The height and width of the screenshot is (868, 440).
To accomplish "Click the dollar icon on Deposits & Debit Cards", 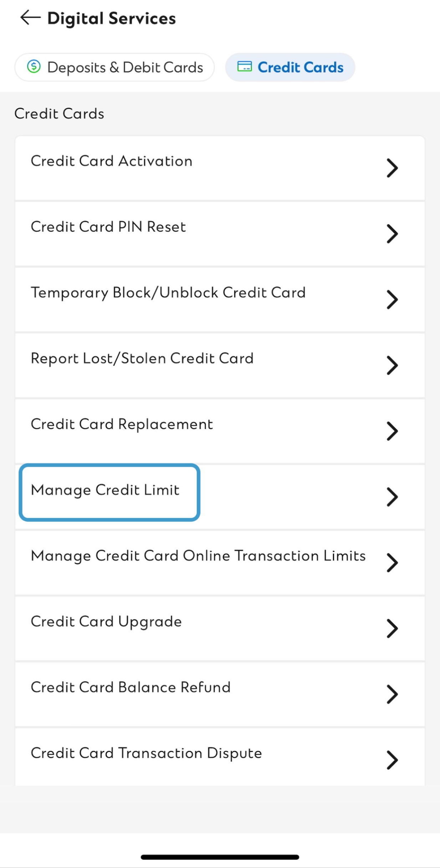I will pos(34,67).
